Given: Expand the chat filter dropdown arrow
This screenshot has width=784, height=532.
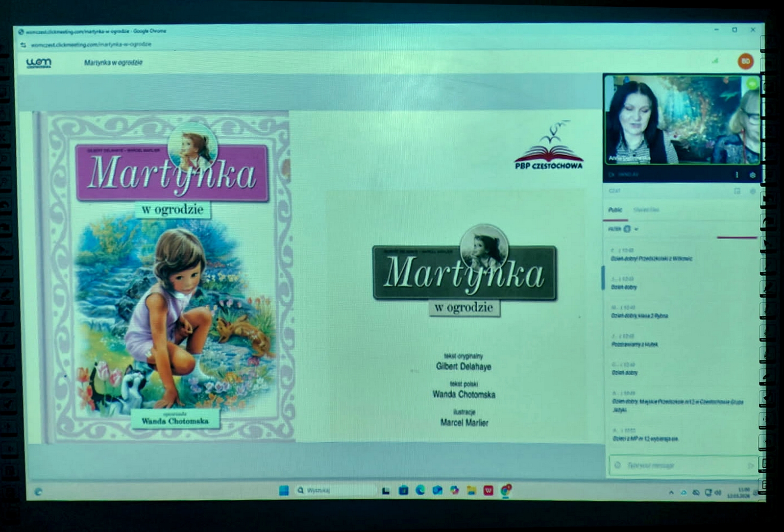Looking at the screenshot, I should point(637,229).
